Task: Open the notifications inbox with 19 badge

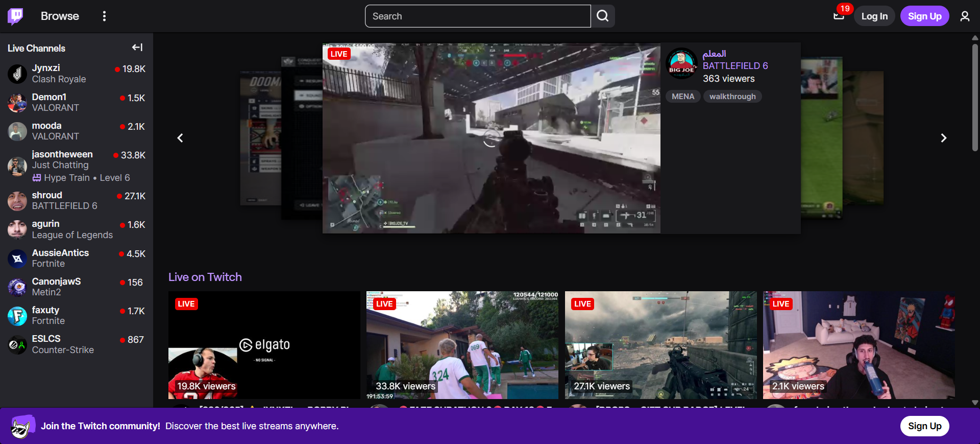Action: click(x=839, y=16)
